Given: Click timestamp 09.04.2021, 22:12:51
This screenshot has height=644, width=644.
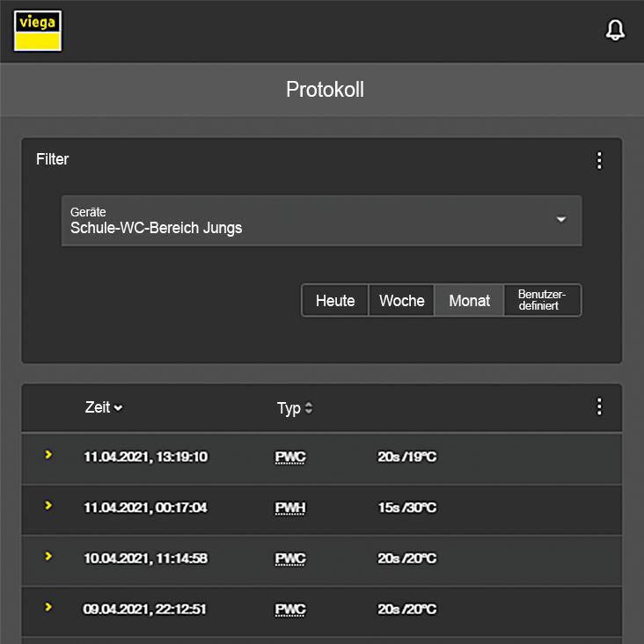Looking at the screenshot, I should tap(144, 609).
